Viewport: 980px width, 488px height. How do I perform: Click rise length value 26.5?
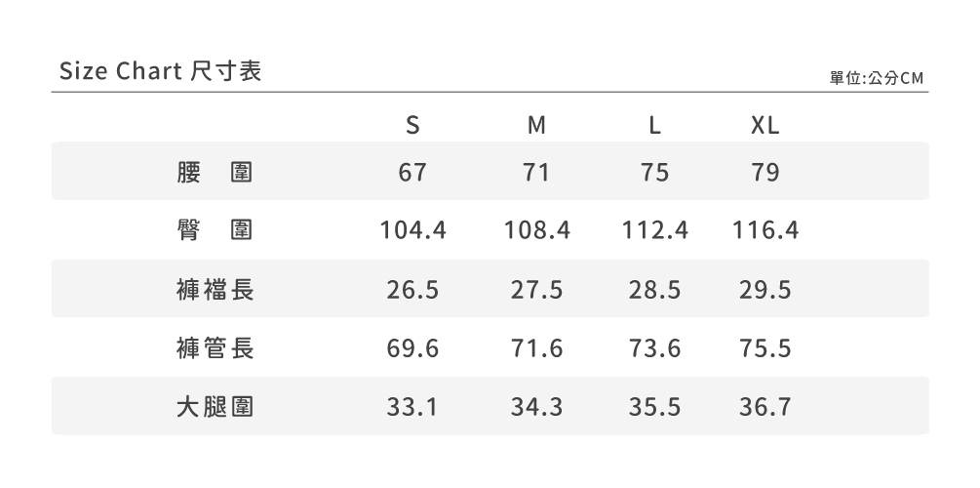click(413, 290)
